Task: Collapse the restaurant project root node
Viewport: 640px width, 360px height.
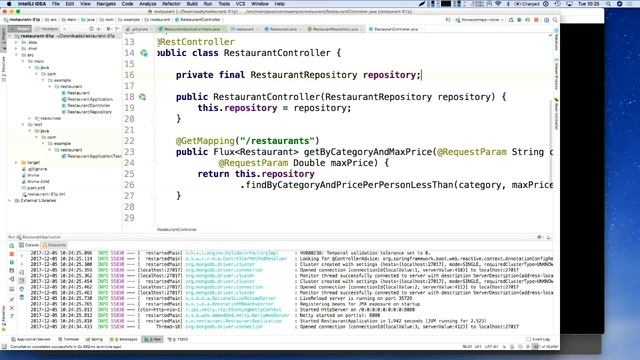Action: coord(10,36)
